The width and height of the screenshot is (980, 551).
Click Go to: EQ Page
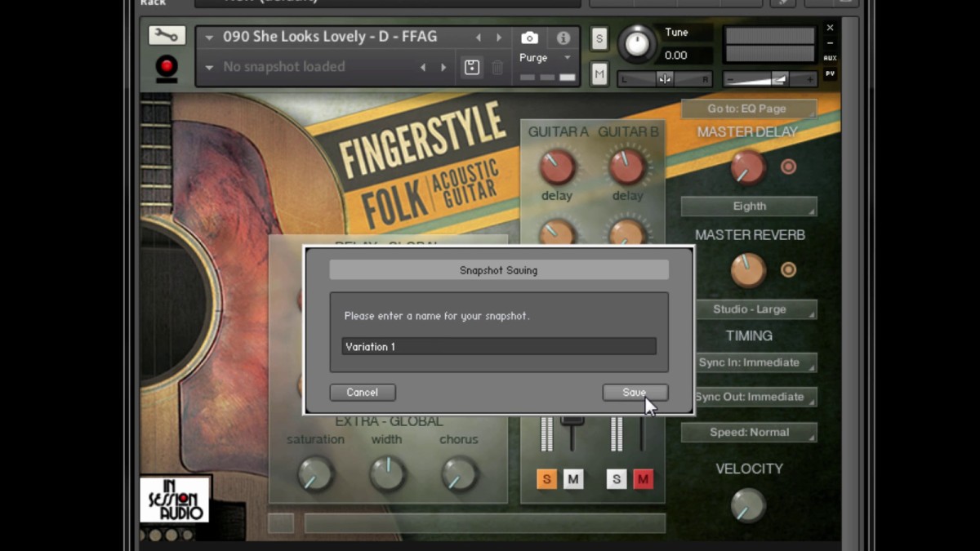748,108
